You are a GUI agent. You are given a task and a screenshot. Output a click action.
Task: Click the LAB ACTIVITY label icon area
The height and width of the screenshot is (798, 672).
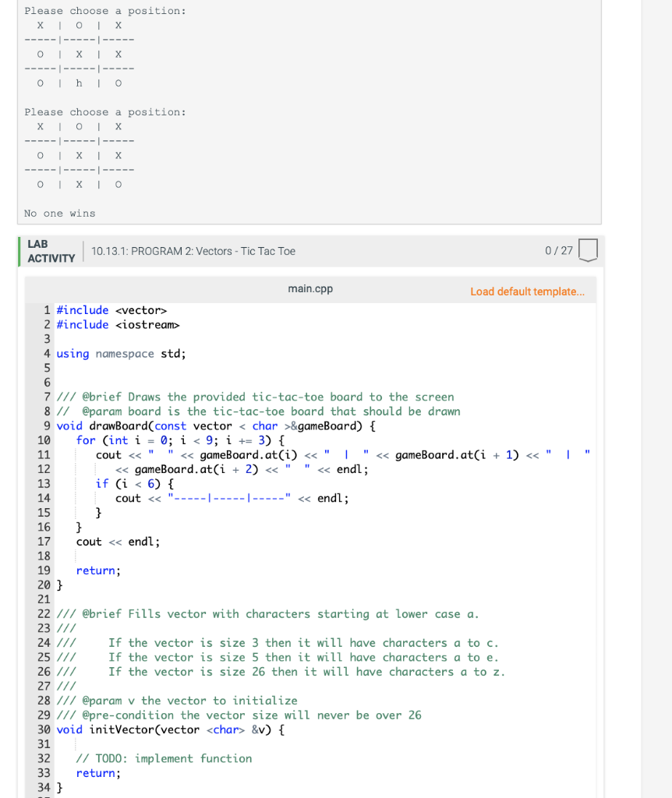[50, 250]
